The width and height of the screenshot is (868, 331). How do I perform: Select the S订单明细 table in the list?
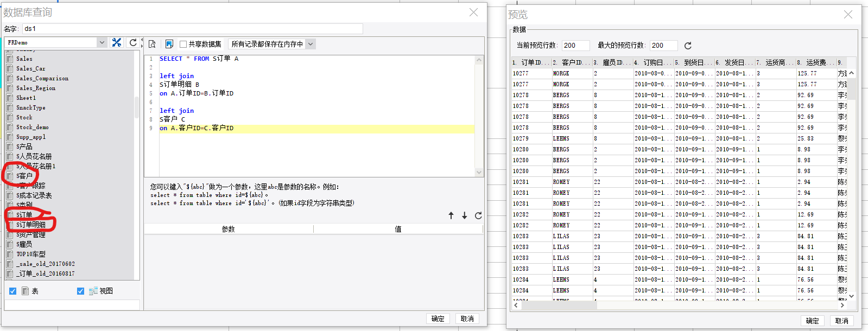point(31,225)
